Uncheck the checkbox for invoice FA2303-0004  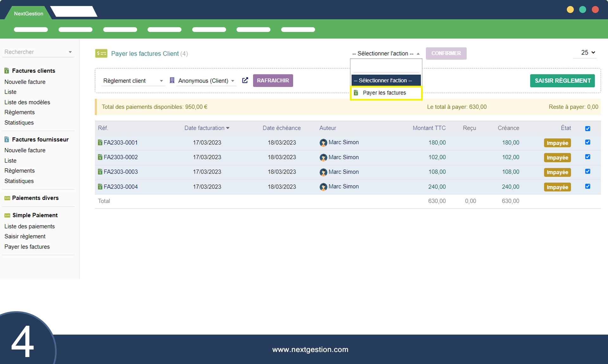[587, 186]
